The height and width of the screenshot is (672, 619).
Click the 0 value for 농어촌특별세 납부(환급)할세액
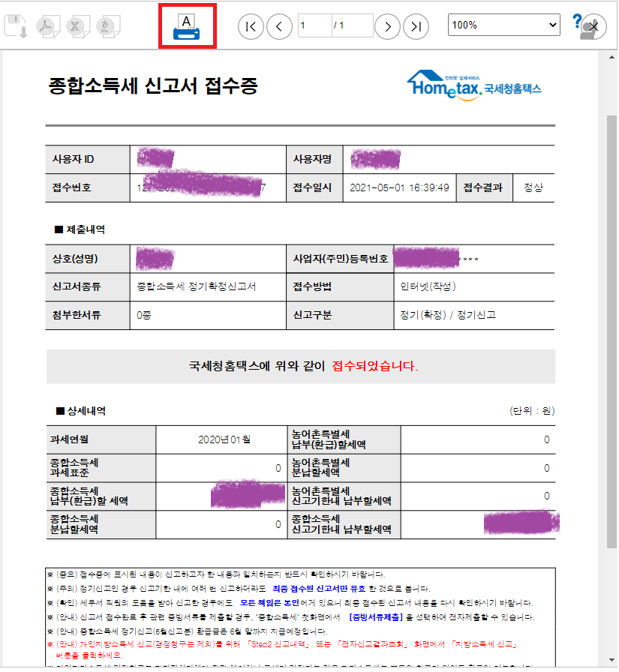click(x=546, y=440)
